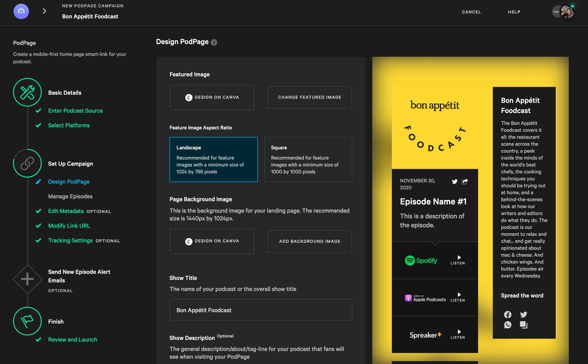Image resolution: width=588 pixels, height=364 pixels.
Task: Click copy link icon under Spread the word
Action: pos(523,325)
